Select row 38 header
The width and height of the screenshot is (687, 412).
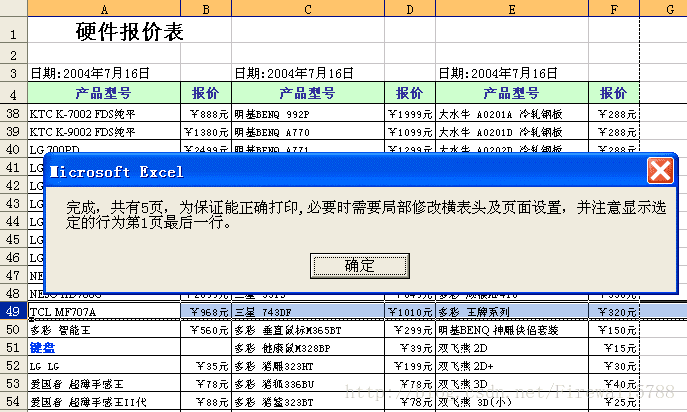point(14,114)
